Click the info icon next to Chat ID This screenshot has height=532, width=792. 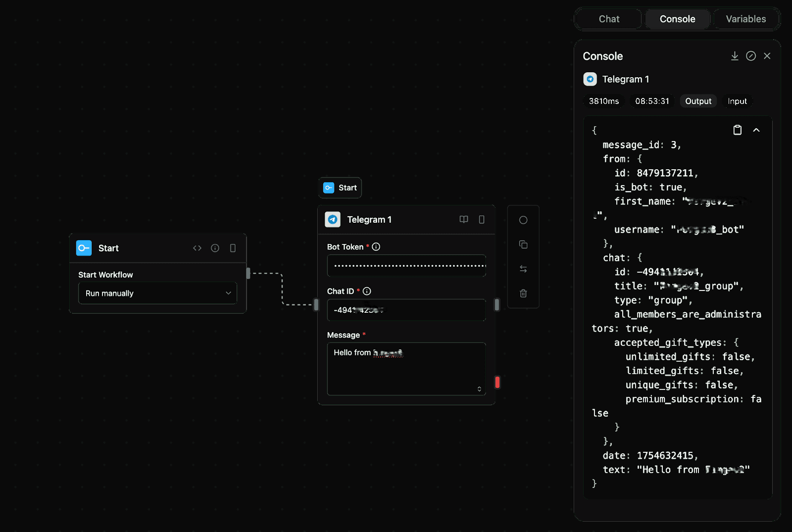point(366,291)
